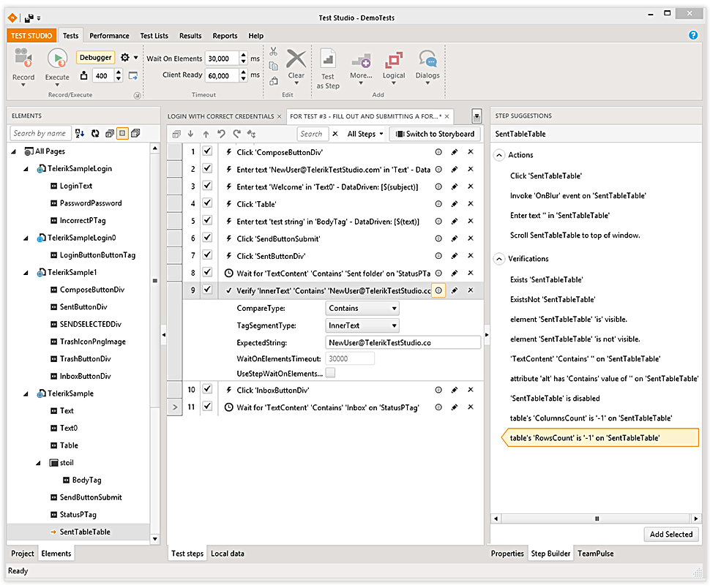Clear steps with the Clear X icon

(296, 59)
